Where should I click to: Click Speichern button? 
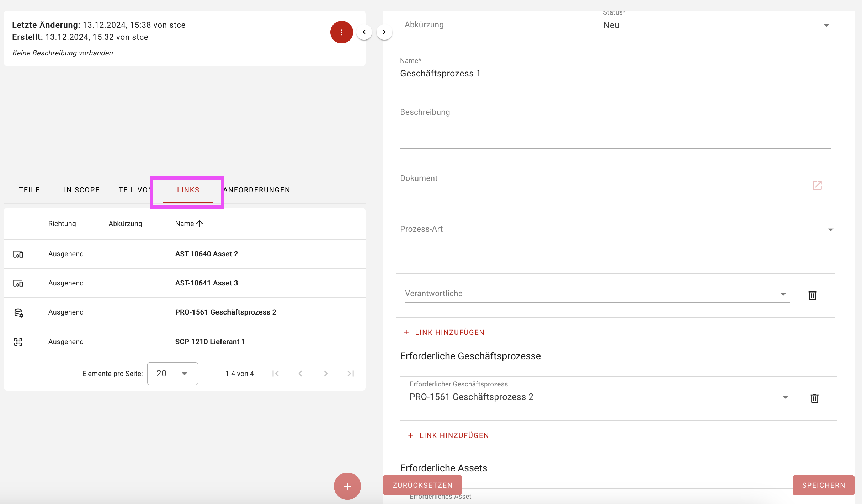pyautogui.click(x=823, y=485)
